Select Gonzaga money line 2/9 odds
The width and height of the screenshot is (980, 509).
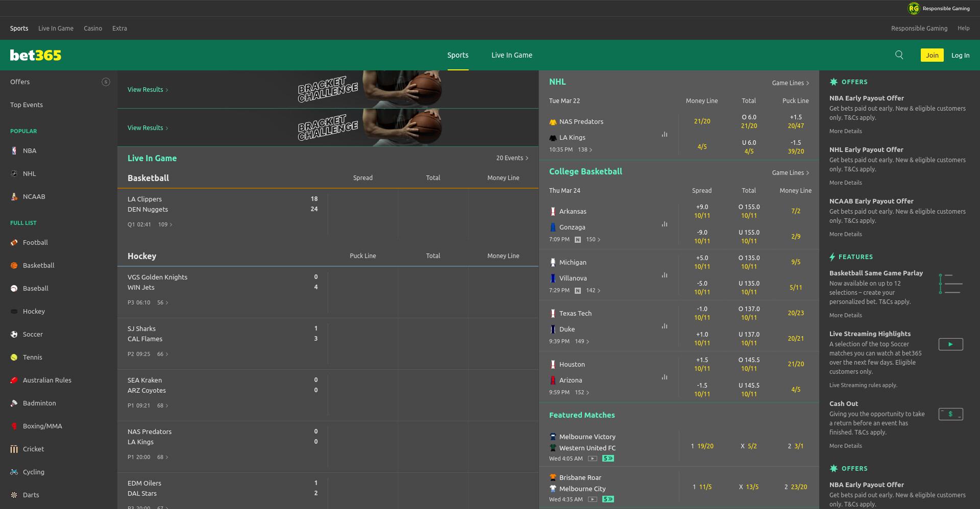click(796, 237)
